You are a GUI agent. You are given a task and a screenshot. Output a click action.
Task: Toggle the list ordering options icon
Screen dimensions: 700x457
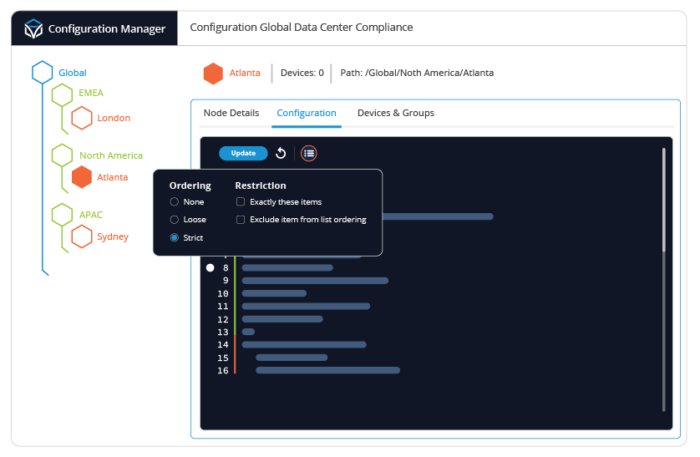tap(309, 153)
